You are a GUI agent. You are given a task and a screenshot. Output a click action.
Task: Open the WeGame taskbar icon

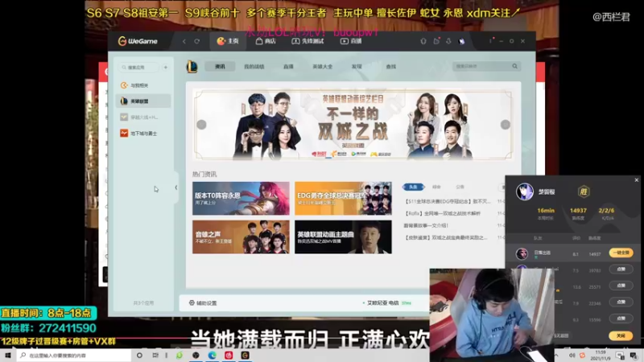pyautogui.click(x=246, y=356)
